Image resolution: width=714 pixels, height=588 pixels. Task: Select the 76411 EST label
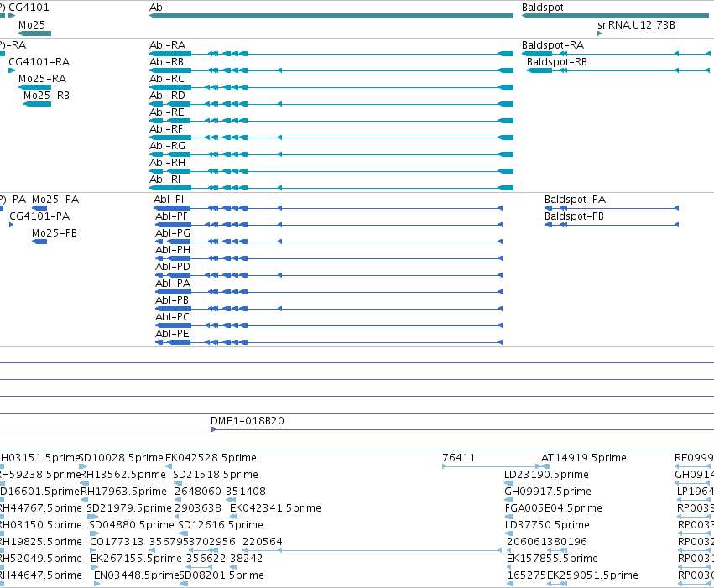coord(459,458)
